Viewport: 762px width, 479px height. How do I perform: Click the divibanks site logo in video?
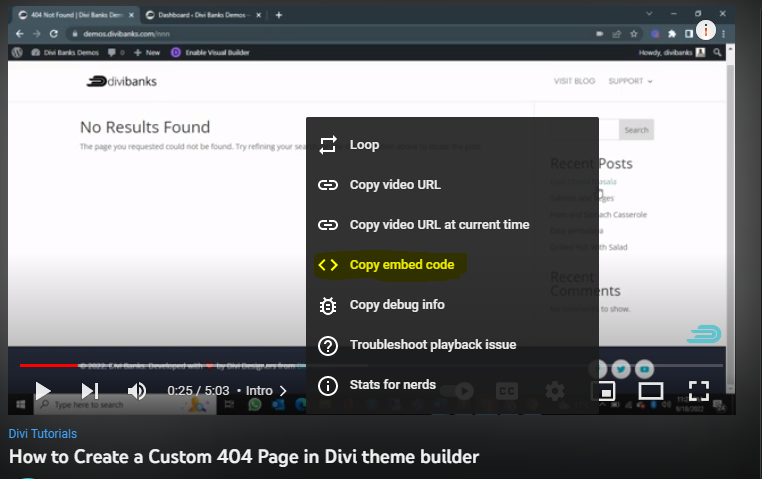121,81
